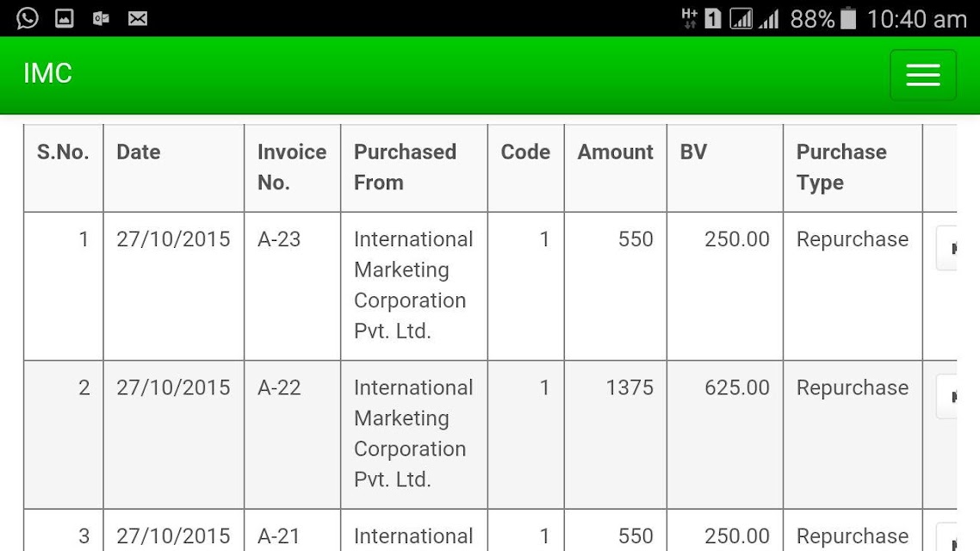
Task: Tap the email envelope notification icon
Action: pos(138,19)
